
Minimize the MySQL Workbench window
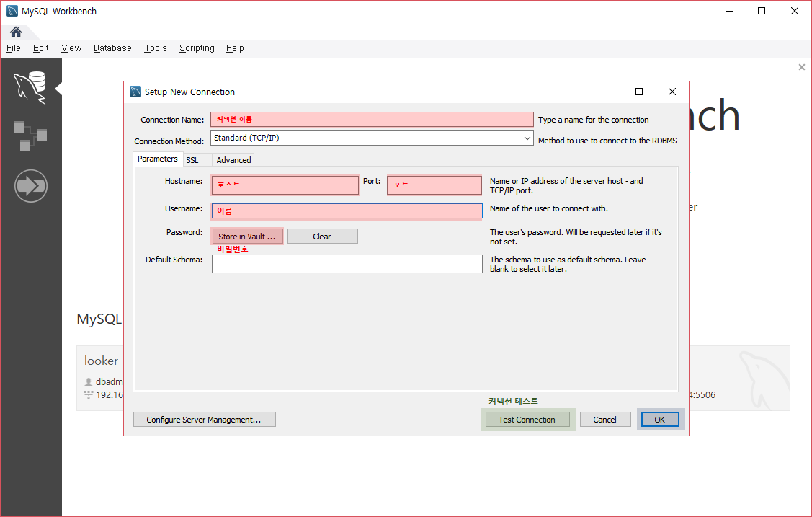point(729,11)
